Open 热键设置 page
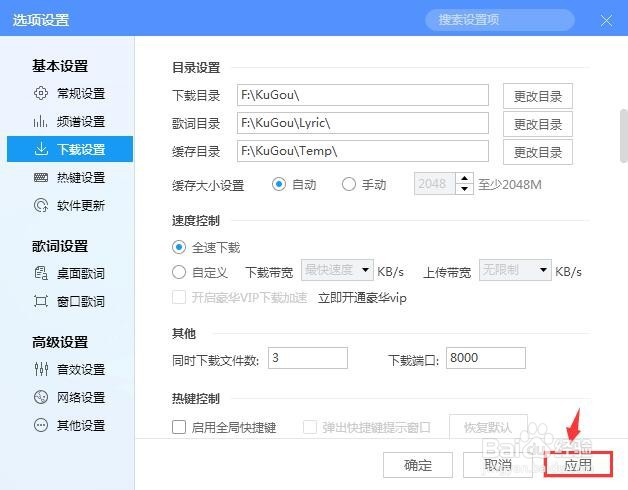This screenshot has height=490, width=628. (70, 177)
